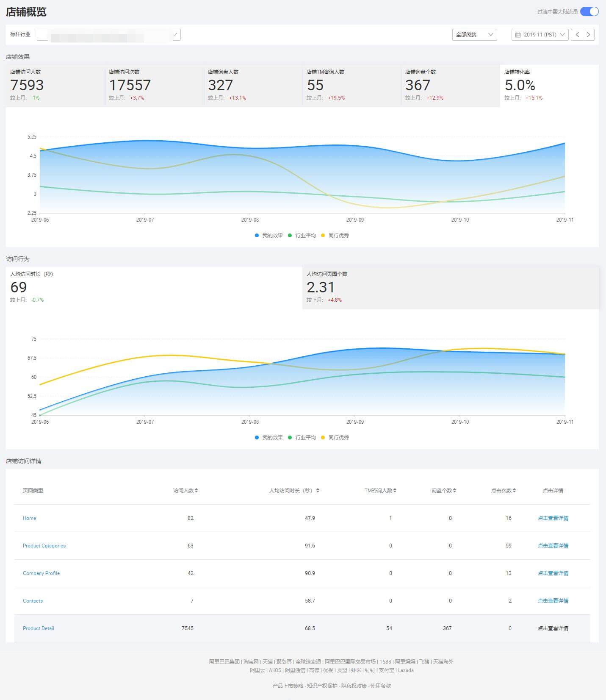Toggle 行业平均 legend in the lower chart
The height and width of the screenshot is (700, 606).
[302, 438]
